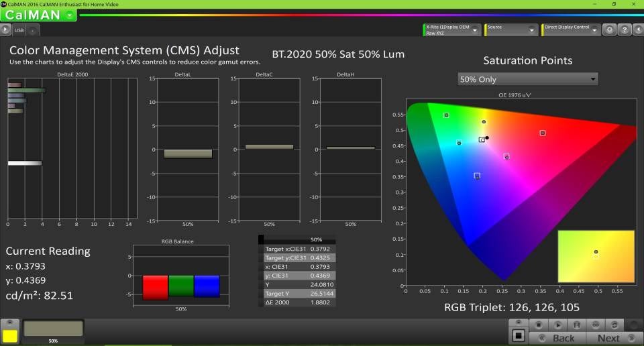Click the stop measurement icon in the bottom toolbar
Image resolution: width=644 pixels, height=346 pixels.
click(x=539, y=325)
